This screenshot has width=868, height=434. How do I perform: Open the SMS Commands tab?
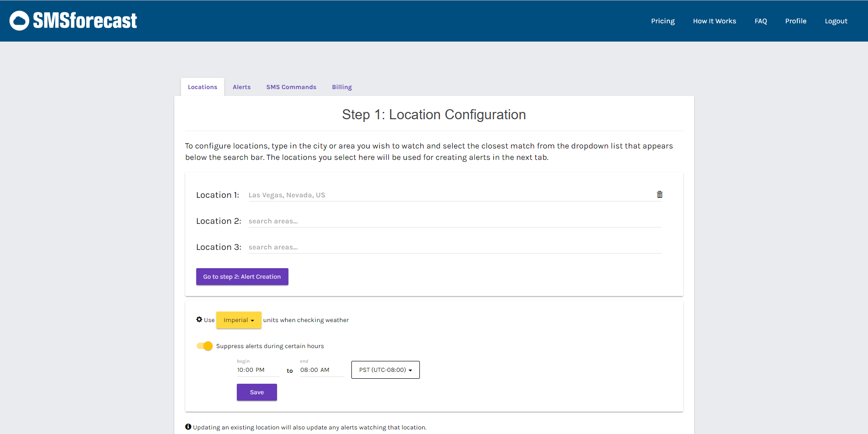(x=291, y=87)
